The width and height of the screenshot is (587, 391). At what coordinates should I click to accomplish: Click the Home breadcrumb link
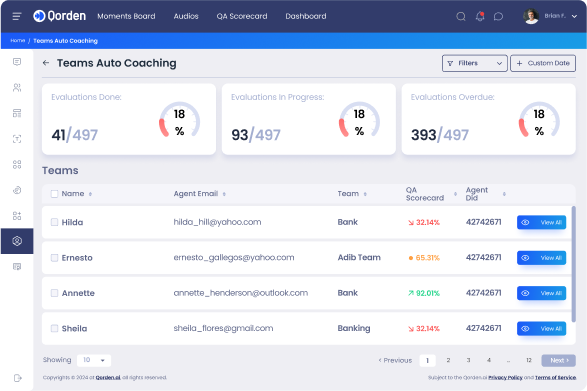[18, 40]
